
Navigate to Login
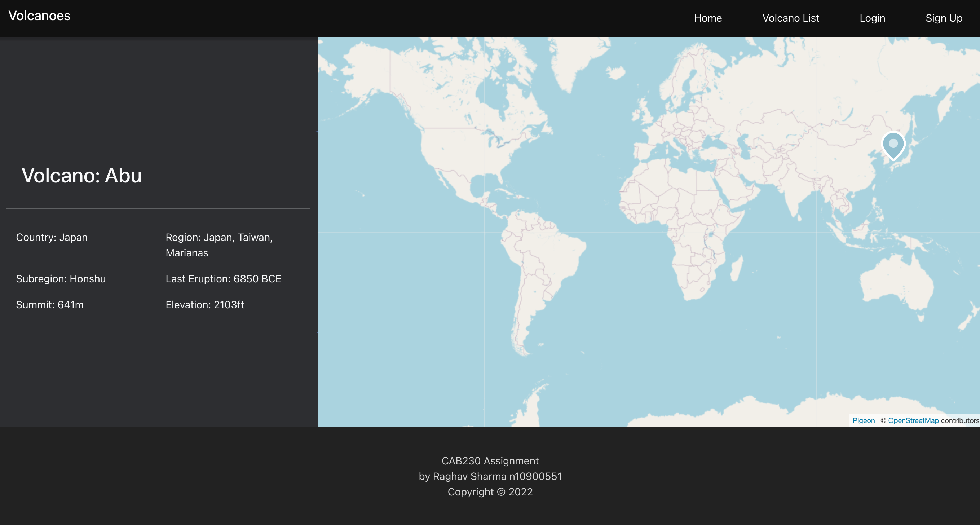[872, 18]
